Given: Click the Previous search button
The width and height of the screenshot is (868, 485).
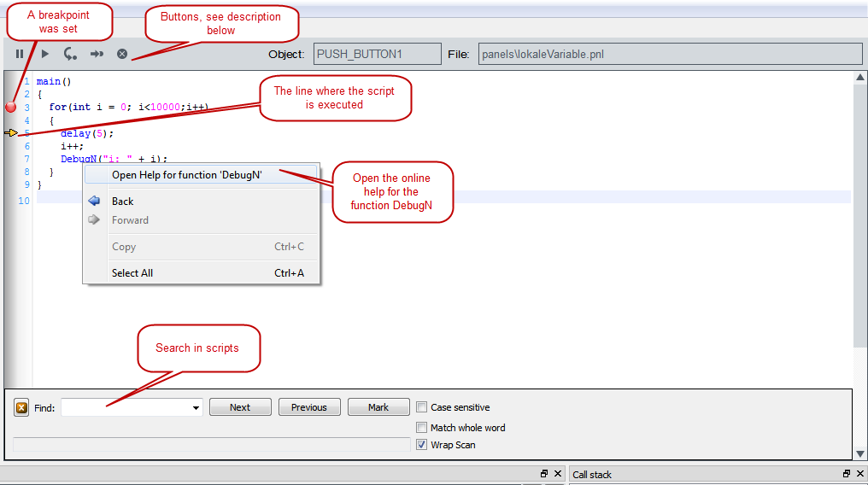Looking at the screenshot, I should (x=309, y=407).
